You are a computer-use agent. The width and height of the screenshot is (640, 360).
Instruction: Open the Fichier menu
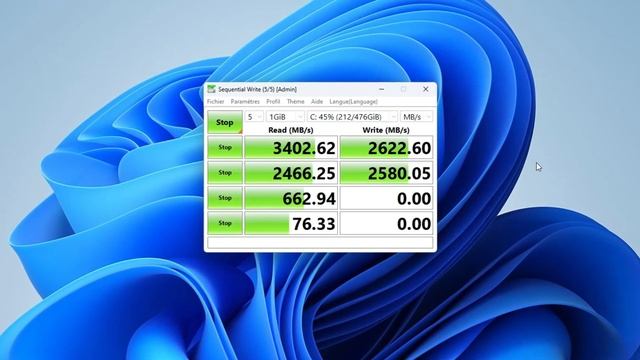pos(216,101)
